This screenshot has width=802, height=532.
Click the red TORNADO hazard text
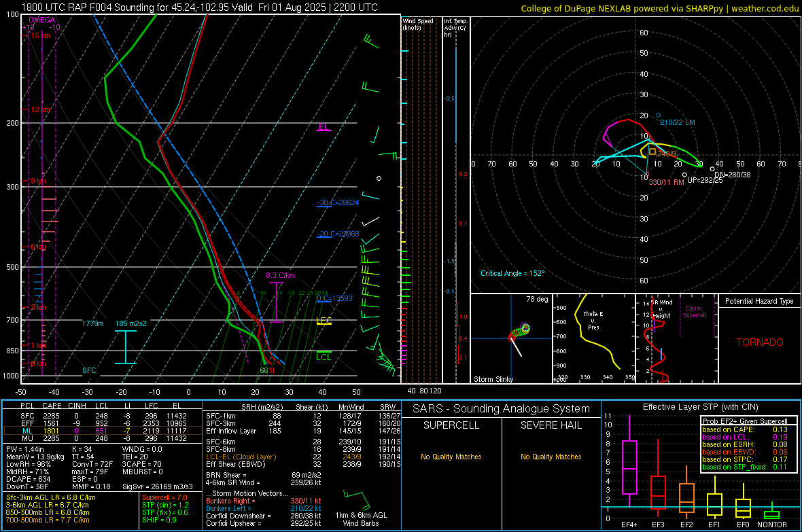760,342
